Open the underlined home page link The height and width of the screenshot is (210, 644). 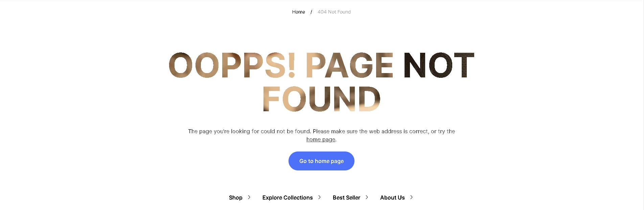(321, 139)
